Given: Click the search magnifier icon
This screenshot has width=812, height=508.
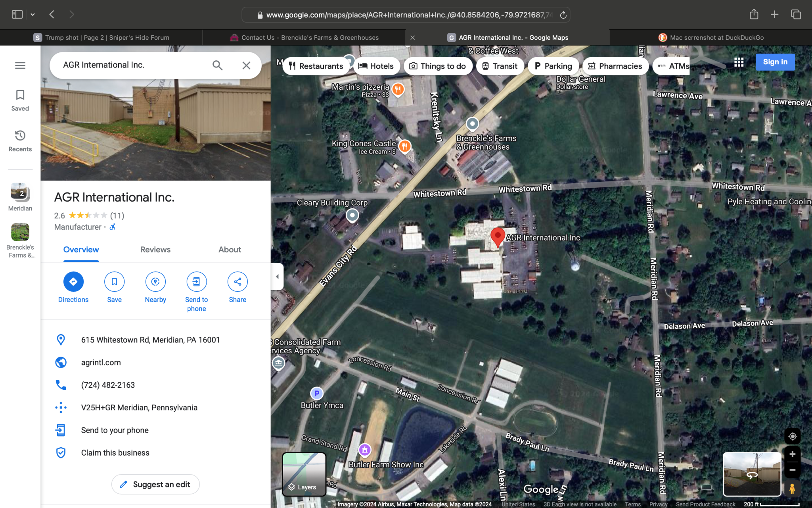Looking at the screenshot, I should [217, 65].
